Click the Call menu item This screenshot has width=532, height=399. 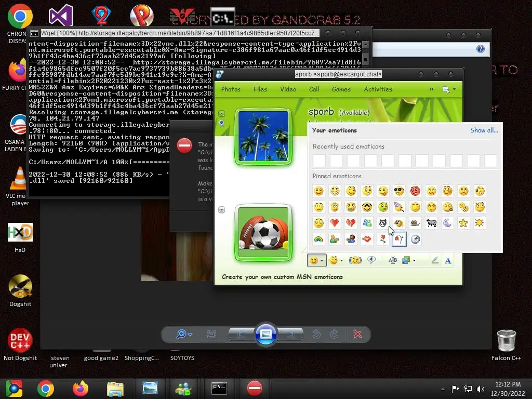(314, 89)
